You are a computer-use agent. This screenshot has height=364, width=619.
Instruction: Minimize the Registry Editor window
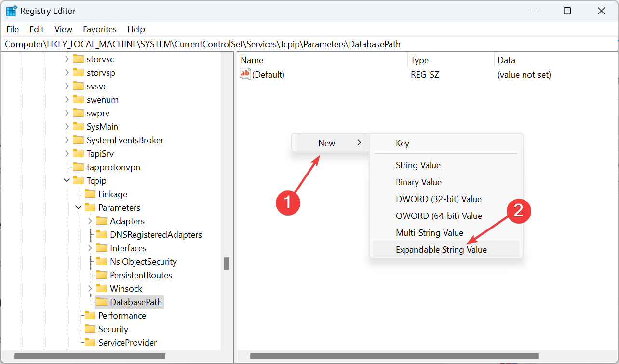(x=534, y=11)
